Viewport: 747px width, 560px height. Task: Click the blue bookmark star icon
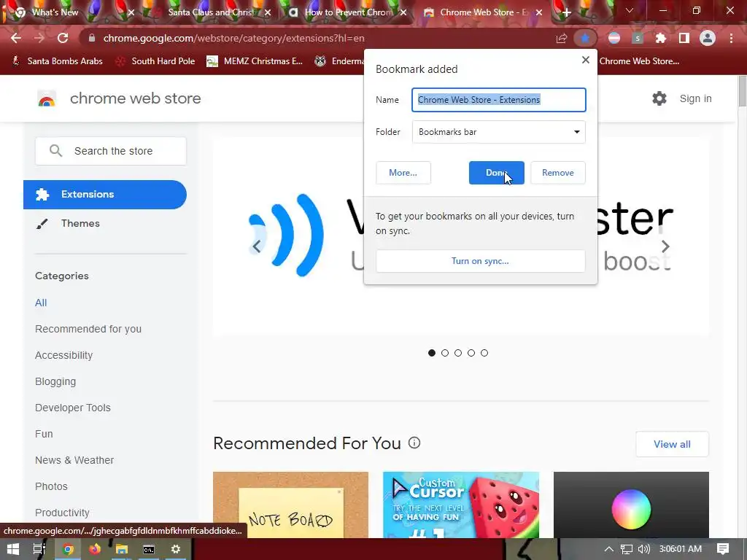point(584,38)
